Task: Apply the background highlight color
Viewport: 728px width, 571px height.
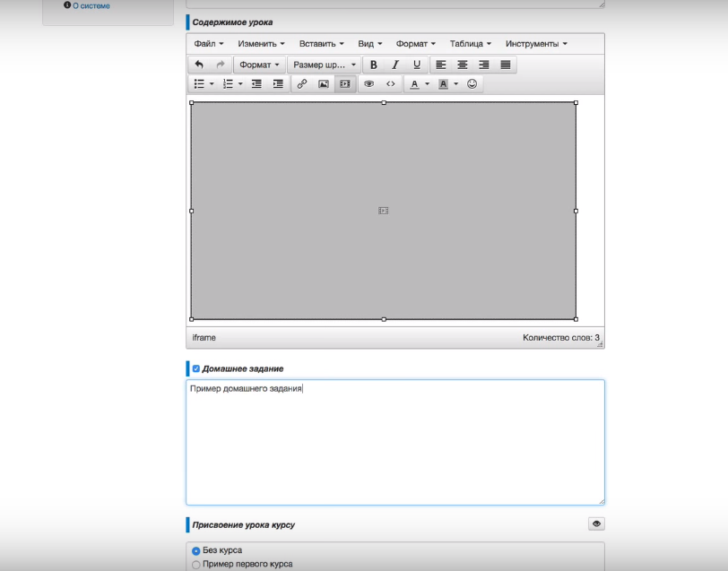Action: coord(443,83)
